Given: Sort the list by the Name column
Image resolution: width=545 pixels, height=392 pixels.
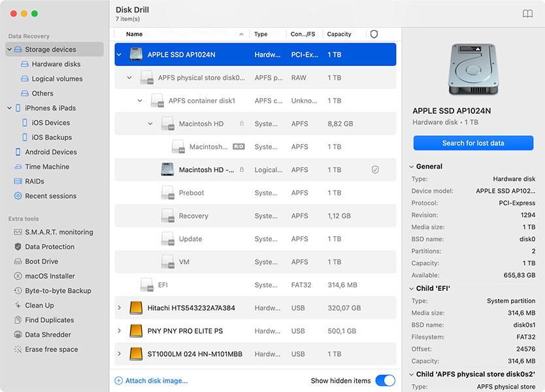Looking at the screenshot, I should pyautogui.click(x=134, y=34).
